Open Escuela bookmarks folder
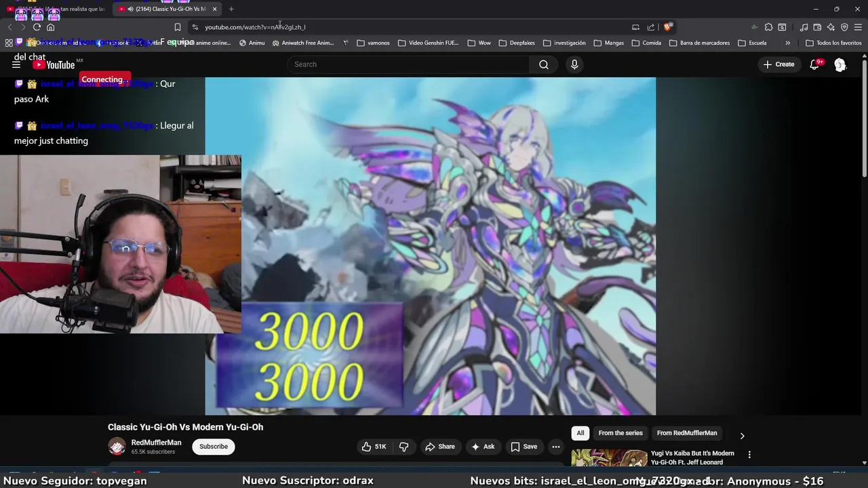The width and height of the screenshot is (868, 488). click(751, 43)
